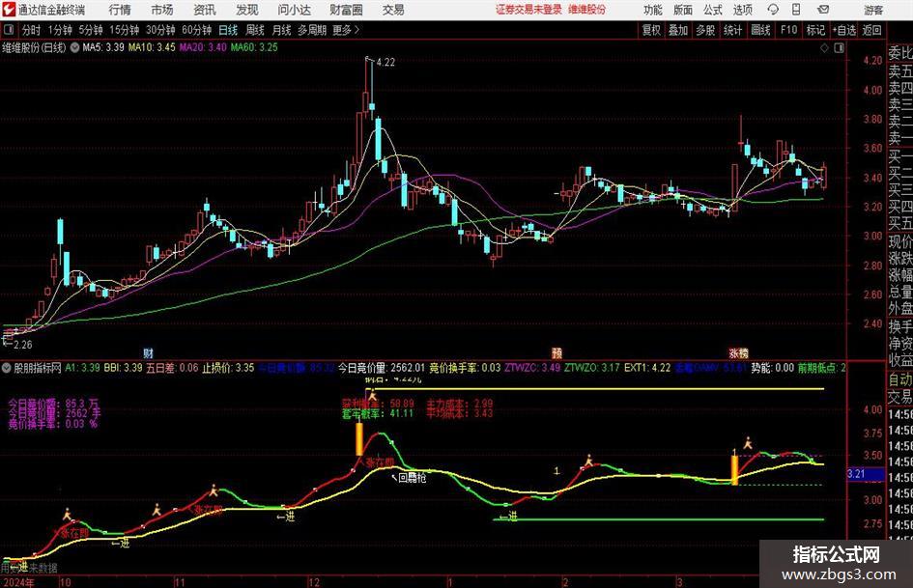This screenshot has height=588, width=913.
Task: Open the mail envelope icon
Action: coord(823,10)
